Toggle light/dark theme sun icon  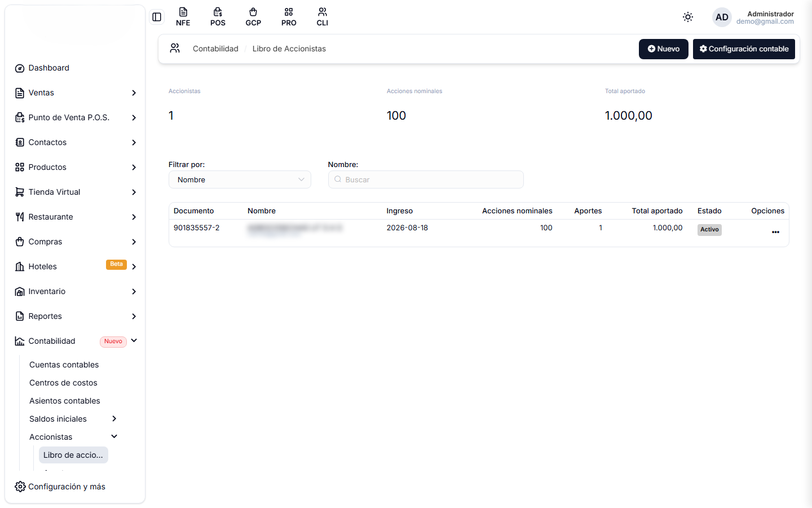[x=688, y=17]
